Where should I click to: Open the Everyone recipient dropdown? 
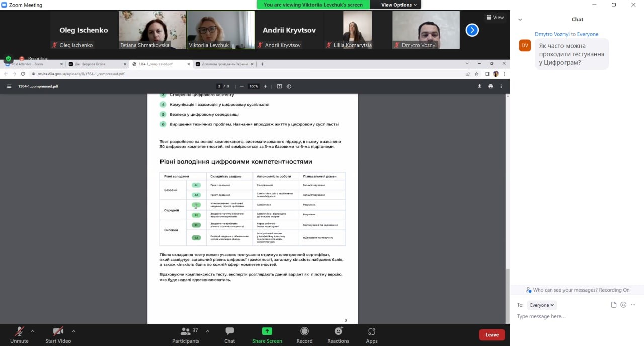click(542, 305)
